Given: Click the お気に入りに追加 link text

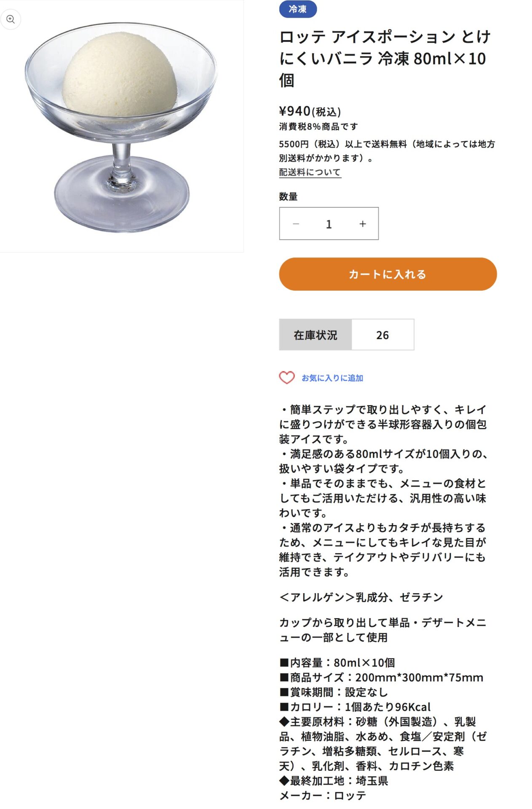Looking at the screenshot, I should tap(332, 378).
